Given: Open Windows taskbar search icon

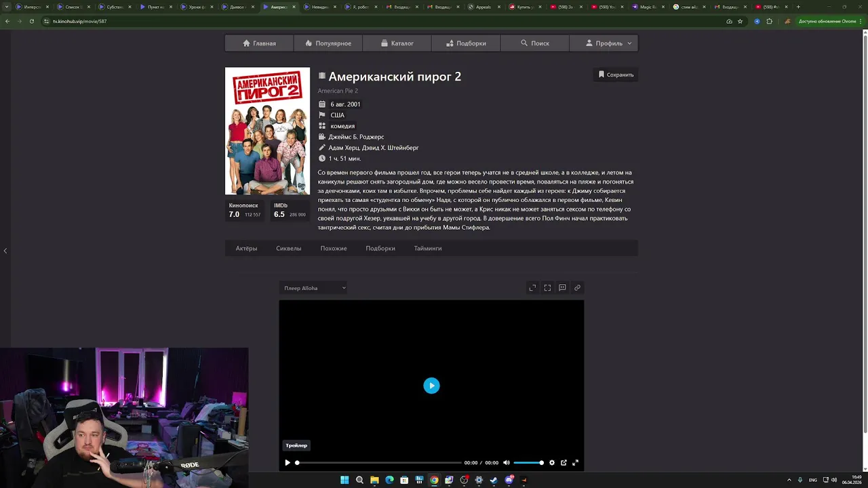Looking at the screenshot, I should [x=359, y=480].
